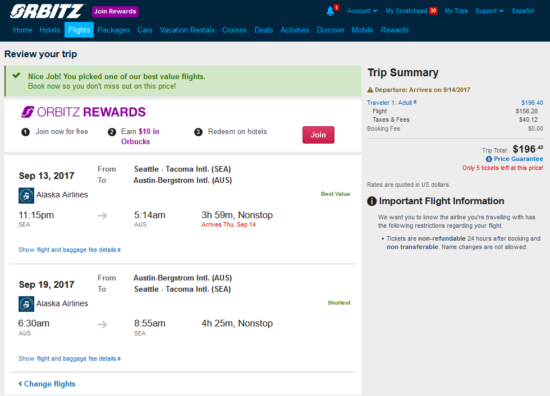Click the Alaska Airlines logo for Sep 19 flight

pos(26,304)
